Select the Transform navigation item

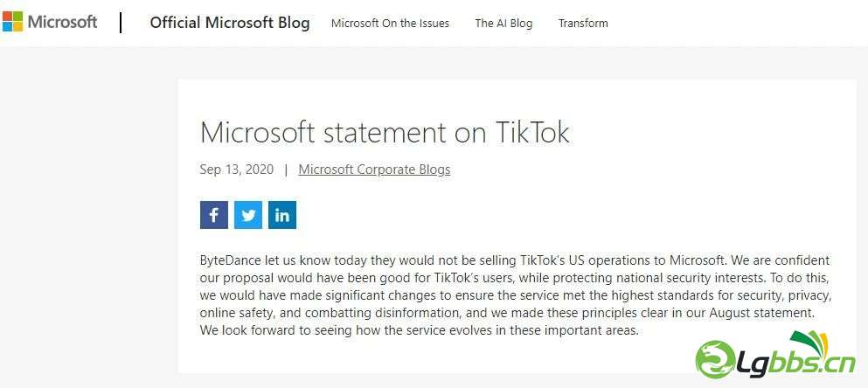583,24
